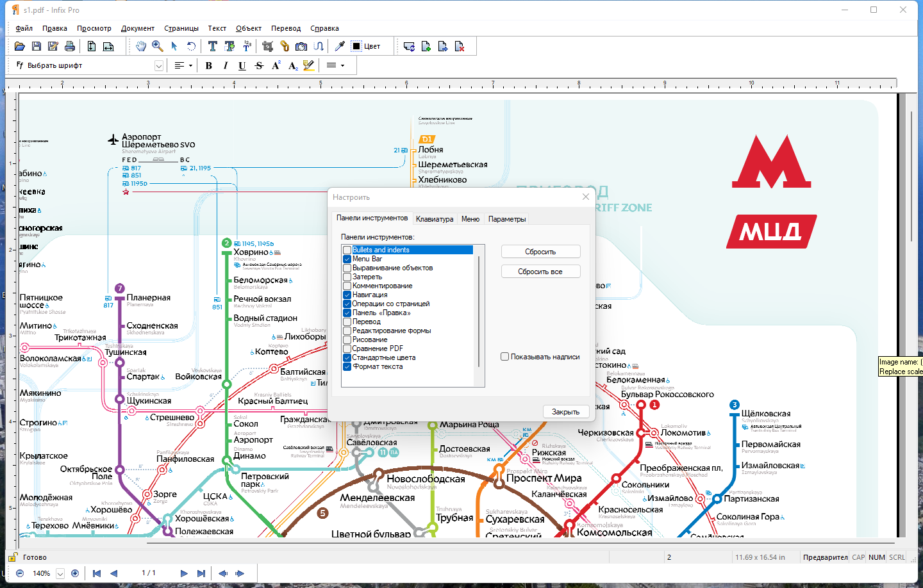The width and height of the screenshot is (923, 588).
Task: Enable the Bullets and indents toolbar
Action: [x=347, y=250]
